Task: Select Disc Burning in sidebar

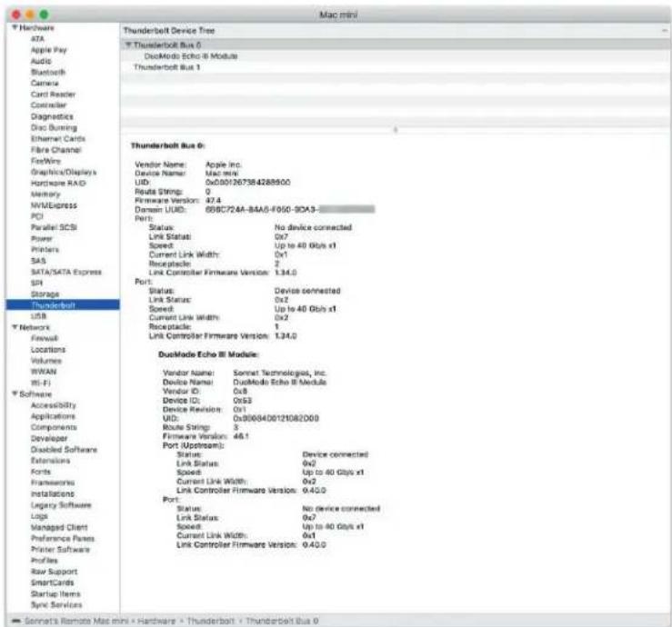Action: point(54,127)
